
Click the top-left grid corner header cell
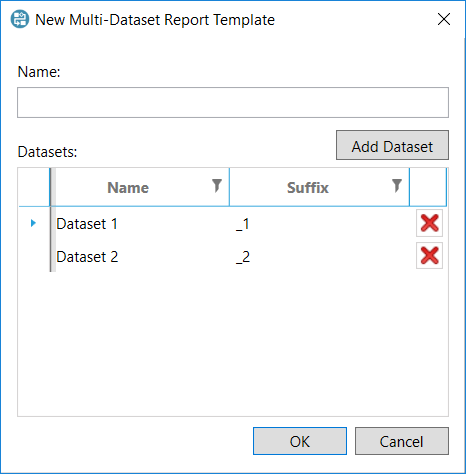pyautogui.click(x=34, y=187)
